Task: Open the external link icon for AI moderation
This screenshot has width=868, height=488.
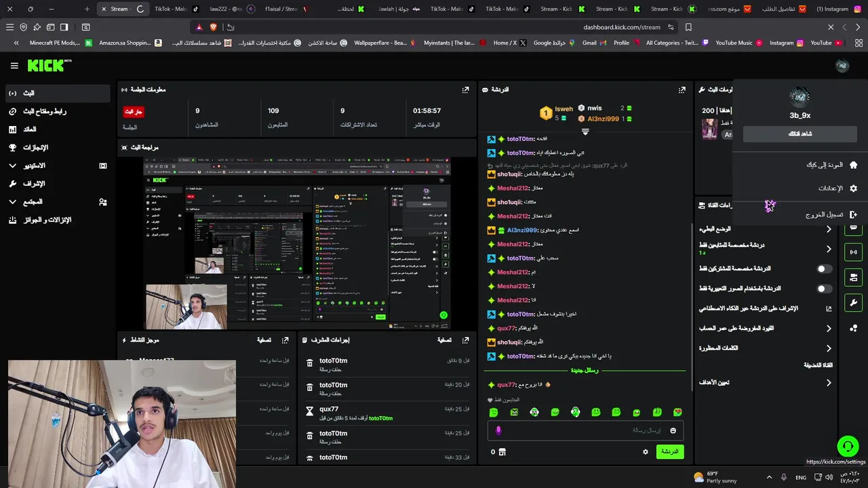Action: (x=829, y=308)
